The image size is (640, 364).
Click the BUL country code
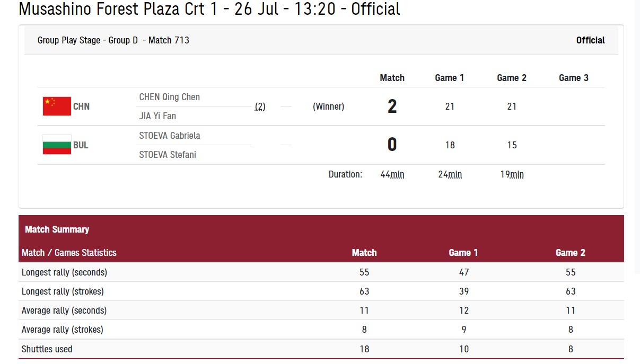point(81,145)
